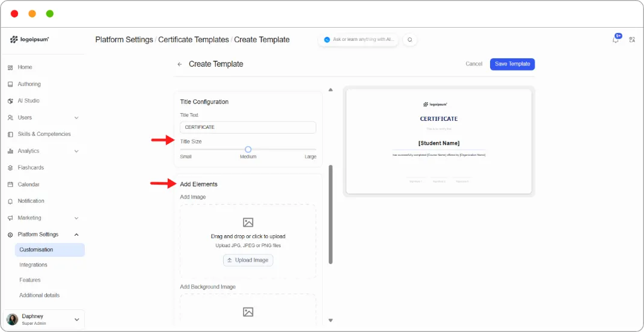Click scroll up arrow of settings panel

click(331, 90)
